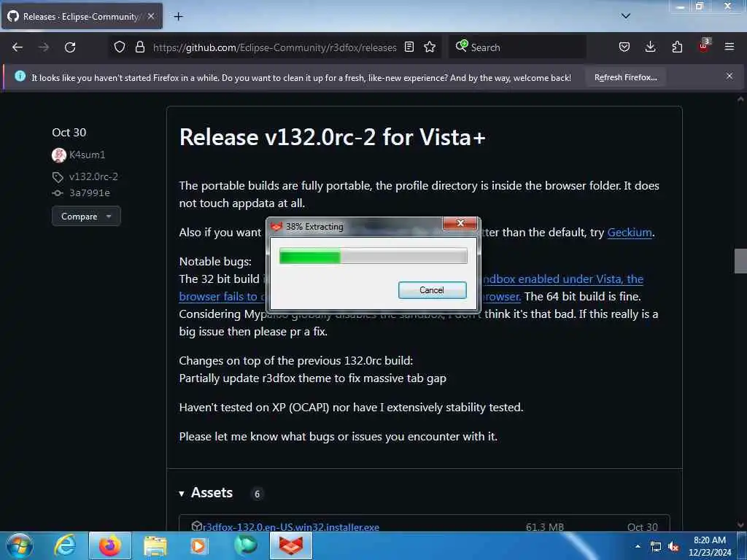The image size is (747, 560).
Task: Switch to Firefox in taskbar
Action: coord(109,545)
